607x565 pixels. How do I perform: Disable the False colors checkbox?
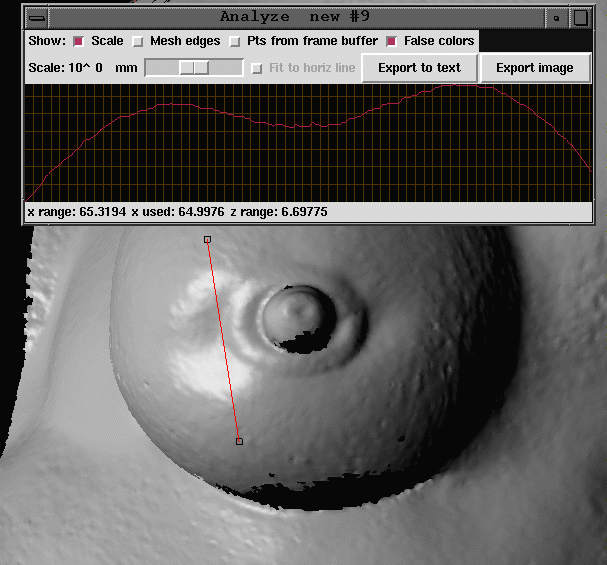click(x=391, y=41)
